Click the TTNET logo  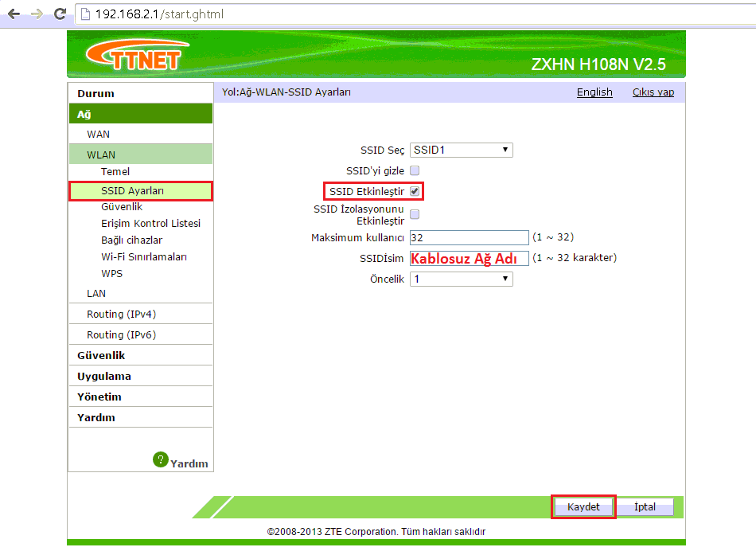click(x=134, y=54)
